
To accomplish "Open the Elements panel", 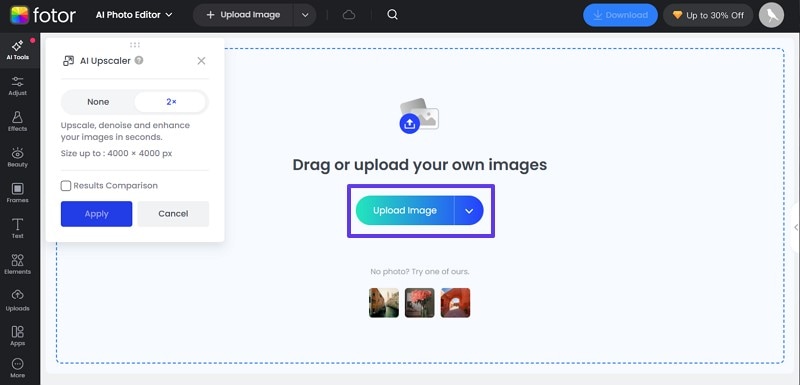I will [x=17, y=265].
